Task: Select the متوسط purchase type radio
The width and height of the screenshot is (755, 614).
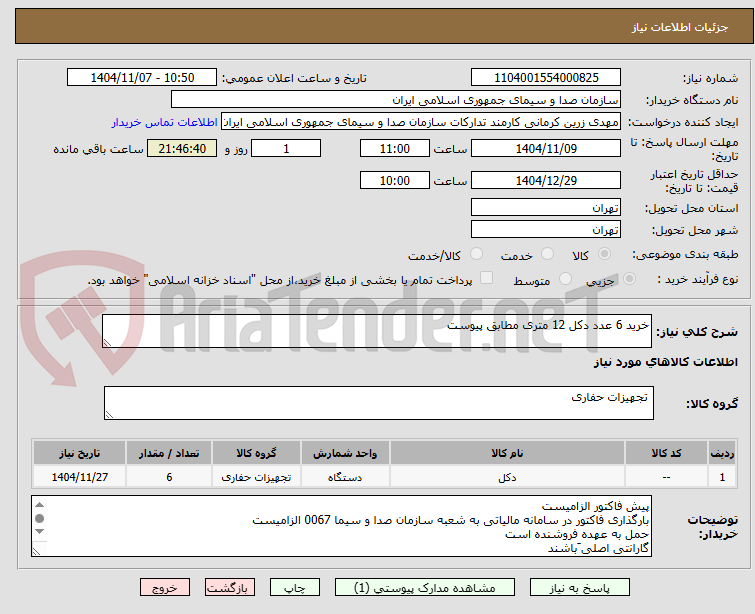Action: point(565,279)
